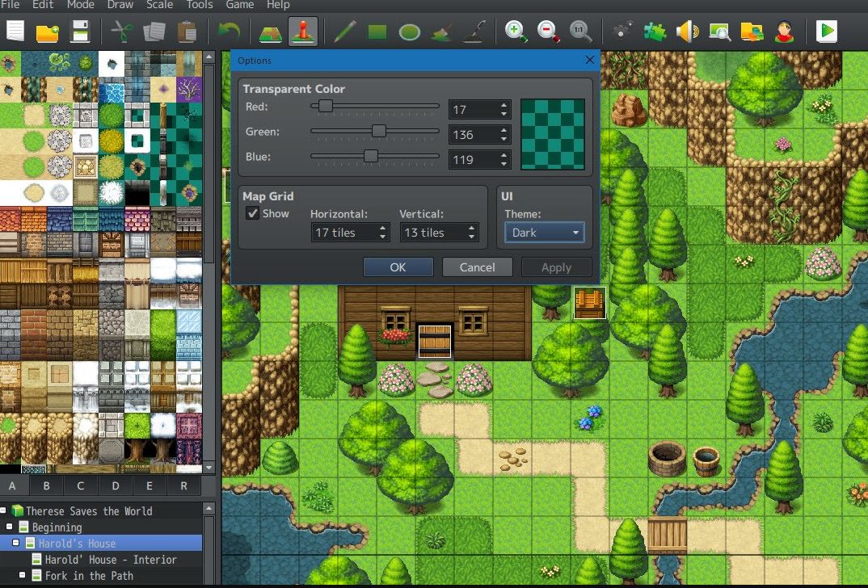The image size is (868, 588).
Task: Select the Pencil drawing tool
Action: click(345, 31)
